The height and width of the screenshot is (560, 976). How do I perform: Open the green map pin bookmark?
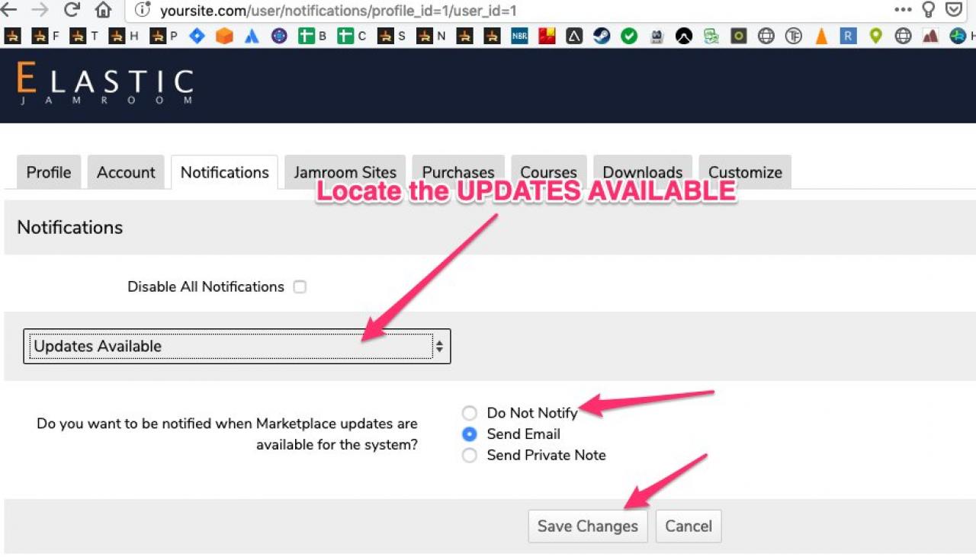tap(875, 36)
